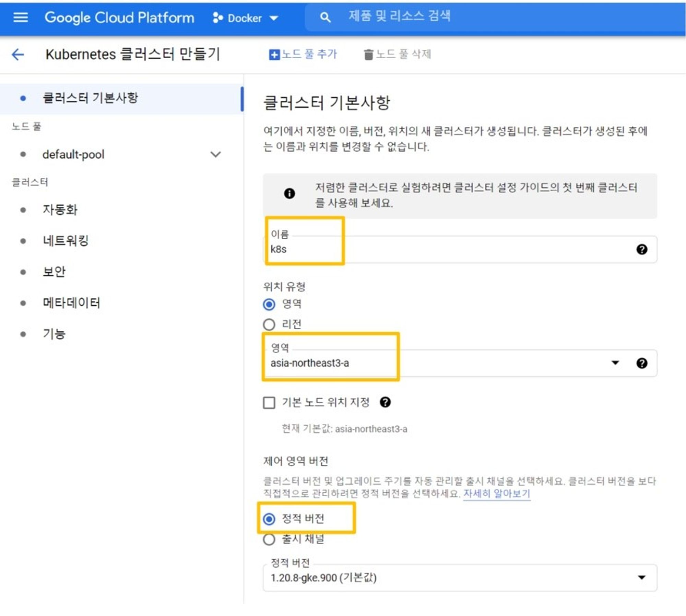Click the 노드 풀 추가 plus icon
This screenshot has height=616, width=686.
pyautogui.click(x=274, y=55)
